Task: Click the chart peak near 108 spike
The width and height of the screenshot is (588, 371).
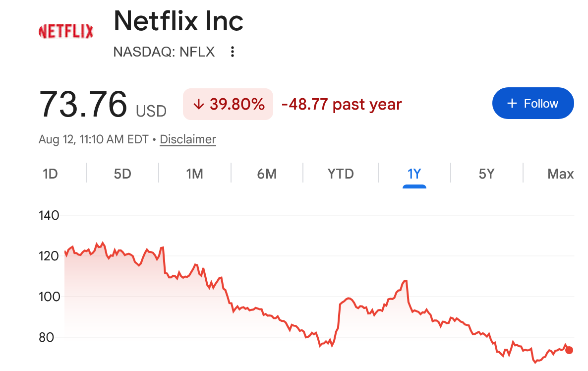Action: [405, 281]
